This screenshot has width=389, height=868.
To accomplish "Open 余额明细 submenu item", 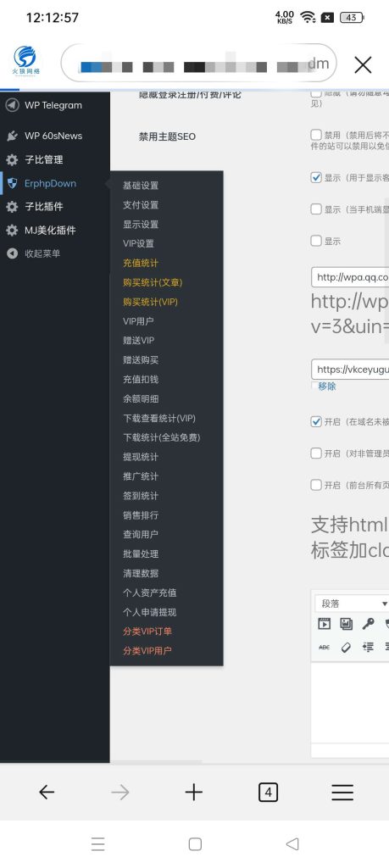I will pos(141,398).
